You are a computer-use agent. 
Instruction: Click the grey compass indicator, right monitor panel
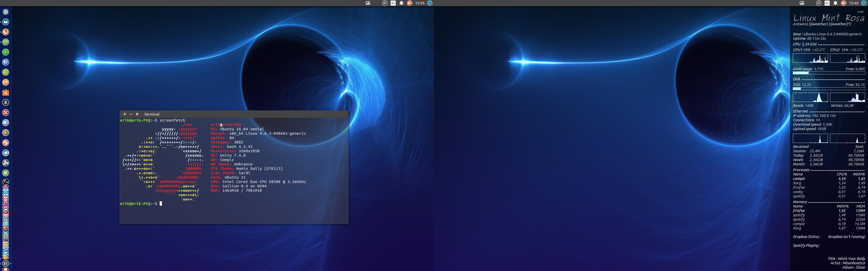[819, 3]
